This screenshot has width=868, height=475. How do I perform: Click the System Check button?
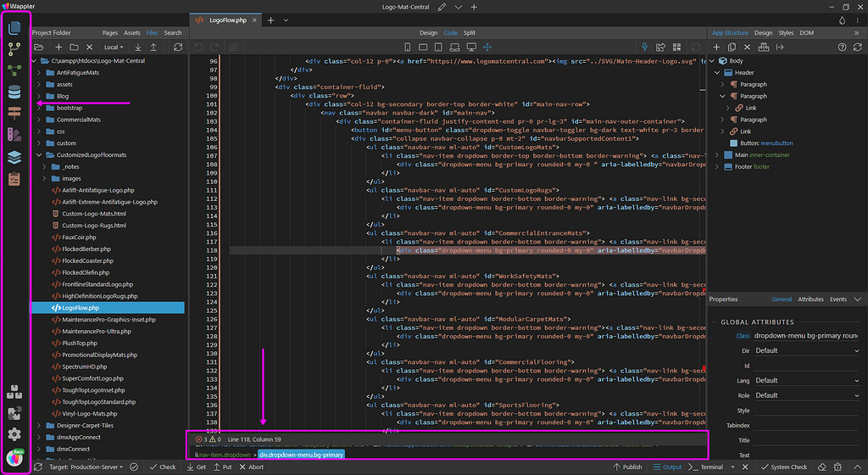[783, 467]
